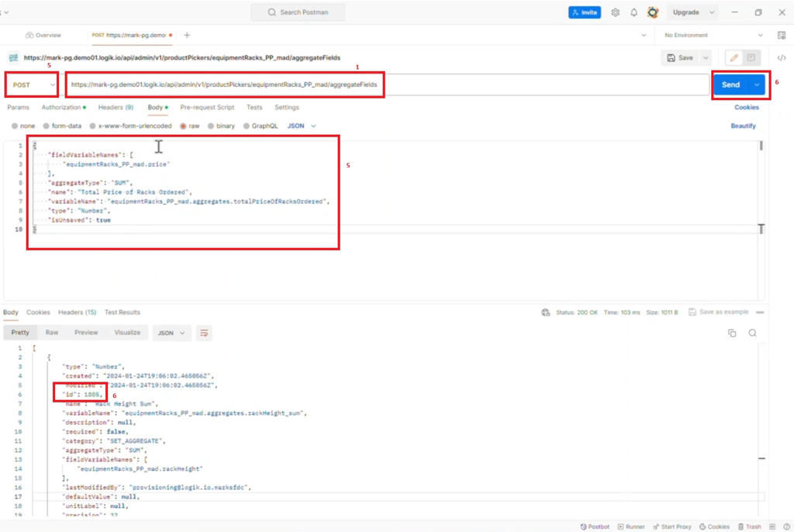Open the Save options dropdown arrow
Image resolution: width=794 pixels, height=532 pixels.
click(706, 57)
